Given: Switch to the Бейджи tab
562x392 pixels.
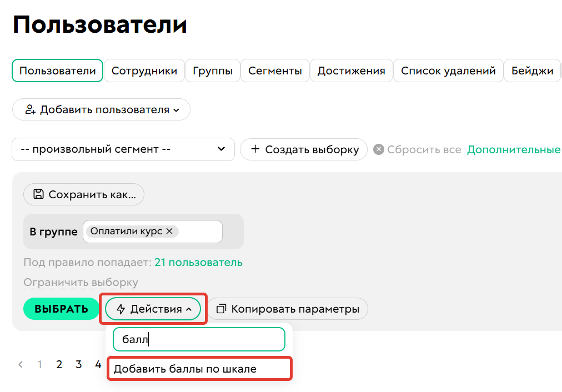Looking at the screenshot, I should 532,71.
